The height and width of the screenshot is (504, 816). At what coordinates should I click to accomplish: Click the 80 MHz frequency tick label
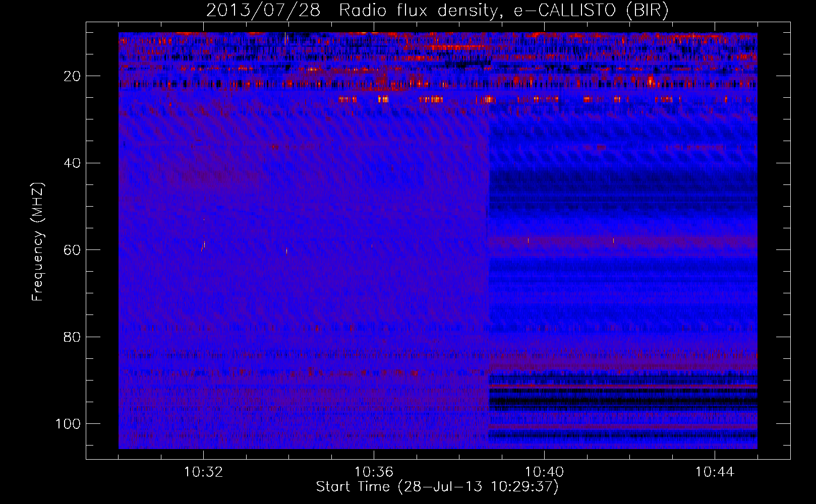point(72,337)
